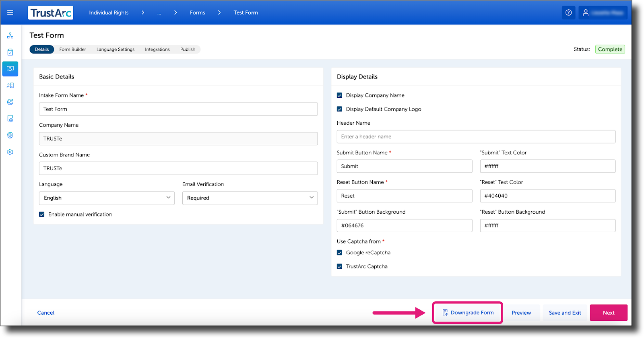
Task: Open the Language dropdown set to English
Action: (x=107, y=198)
